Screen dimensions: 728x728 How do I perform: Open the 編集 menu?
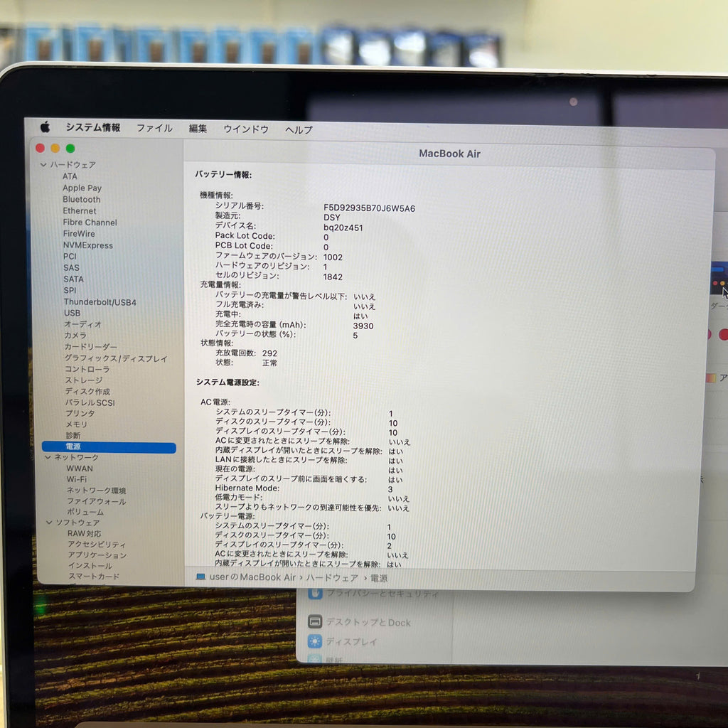(x=198, y=129)
